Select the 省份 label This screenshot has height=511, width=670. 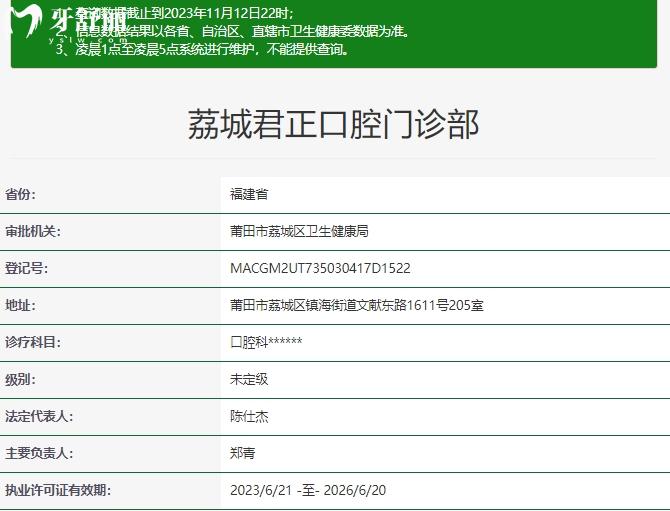click(21, 194)
